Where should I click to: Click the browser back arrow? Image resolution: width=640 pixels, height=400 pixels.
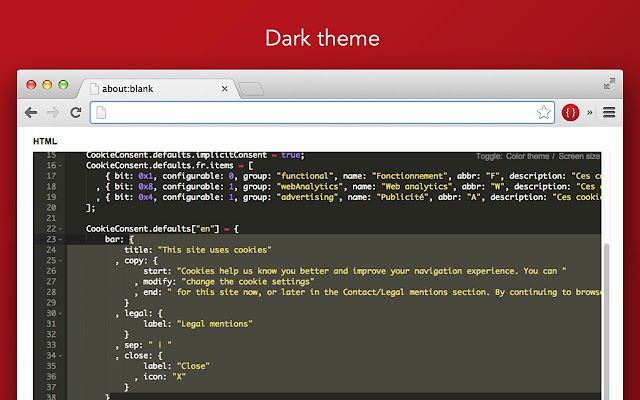31,112
